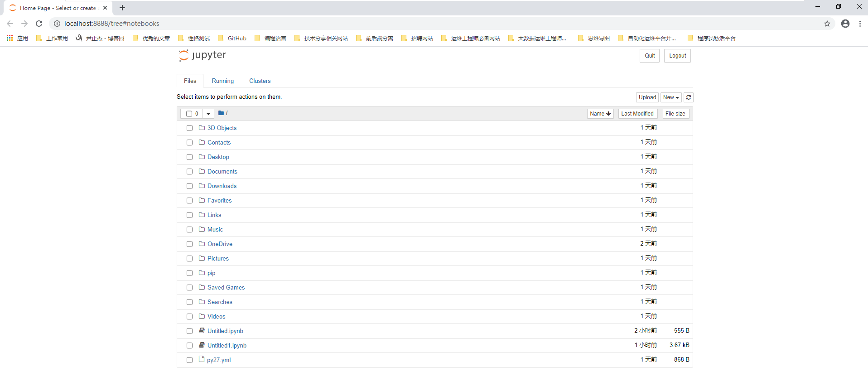Screen dimensions: 868x377
Task: Open the Chrome three-dot menu
Action: point(860,24)
